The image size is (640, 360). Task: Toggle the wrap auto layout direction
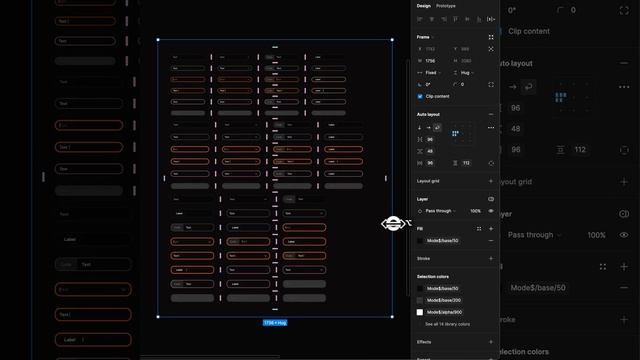437,128
